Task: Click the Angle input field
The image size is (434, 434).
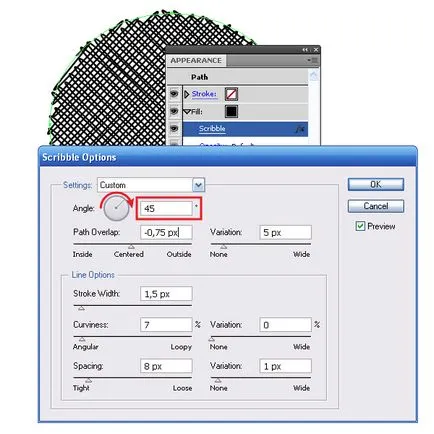Action: (x=166, y=209)
